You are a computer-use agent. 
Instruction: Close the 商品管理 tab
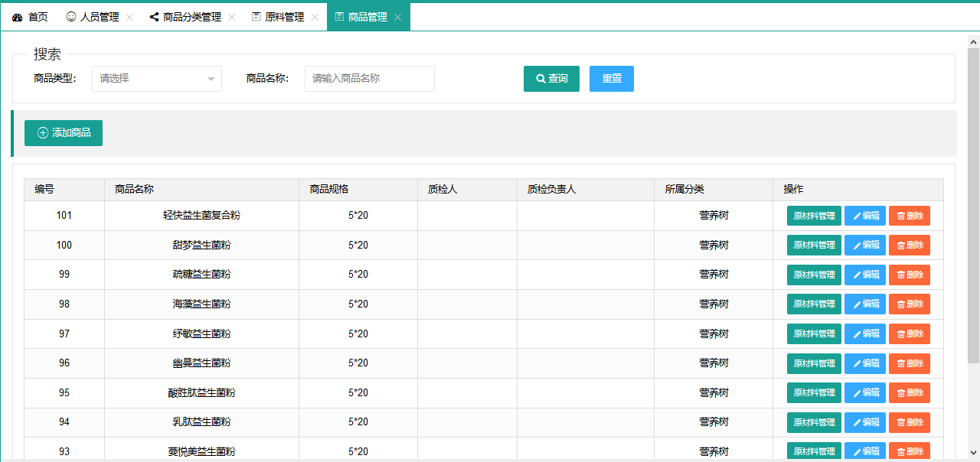[397, 17]
